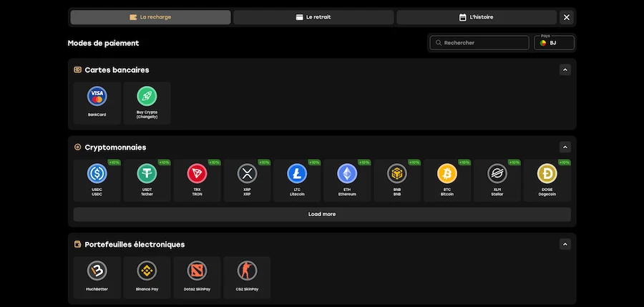Click the +10% bonus badge on Dogecoin
This screenshot has height=307, width=644.
click(565, 162)
